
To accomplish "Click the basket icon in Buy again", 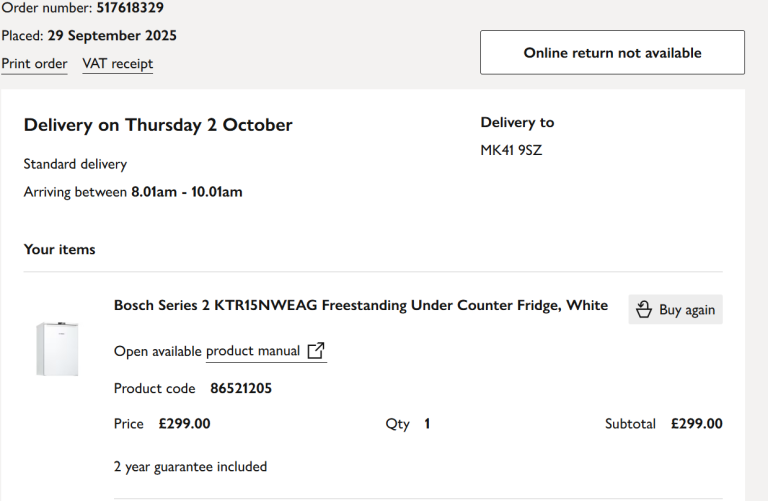I will [x=644, y=310].
